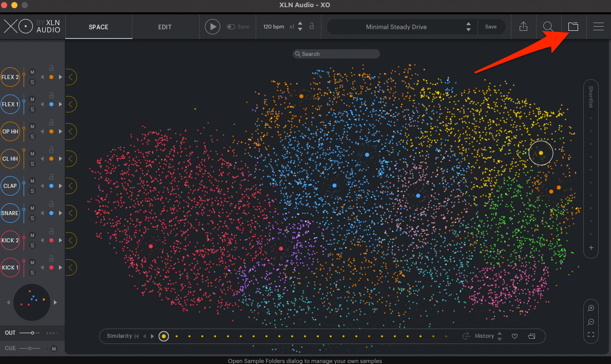The width and height of the screenshot is (611, 364).
Task: Click the heart favorite icon near History
Action: pyautogui.click(x=514, y=336)
